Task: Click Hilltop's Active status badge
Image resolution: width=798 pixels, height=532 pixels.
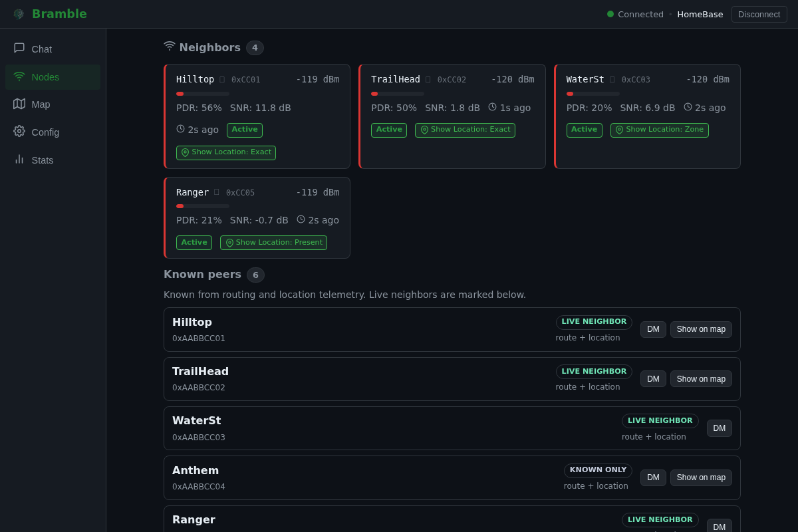Action: pos(245,130)
